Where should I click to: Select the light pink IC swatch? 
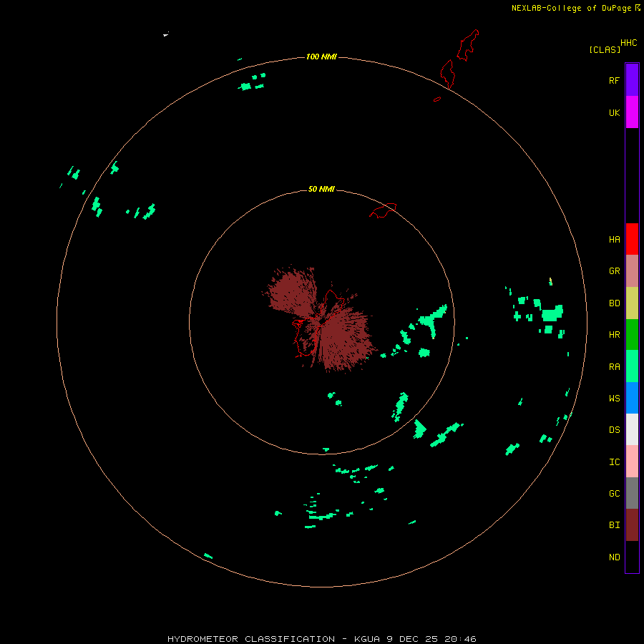632,462
